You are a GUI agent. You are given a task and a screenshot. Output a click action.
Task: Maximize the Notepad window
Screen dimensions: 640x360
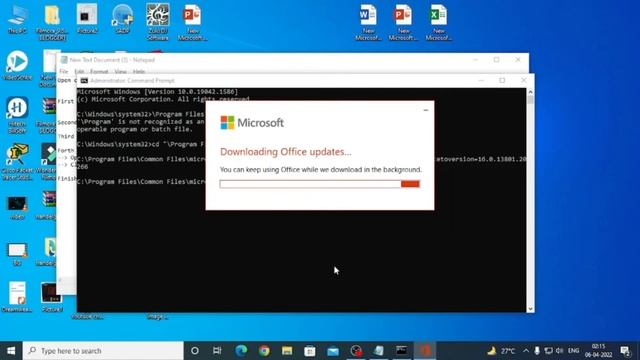[x=496, y=60]
